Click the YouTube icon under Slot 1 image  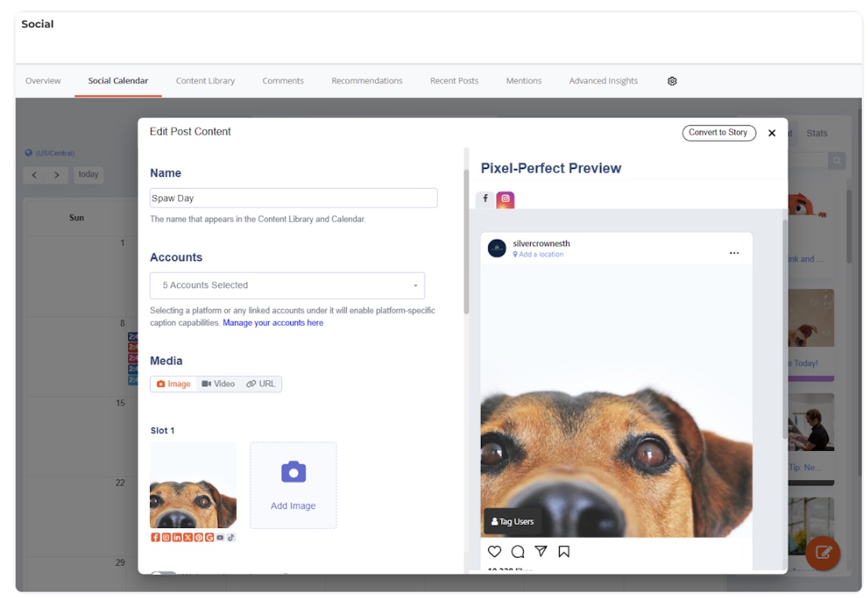pyautogui.click(x=220, y=537)
